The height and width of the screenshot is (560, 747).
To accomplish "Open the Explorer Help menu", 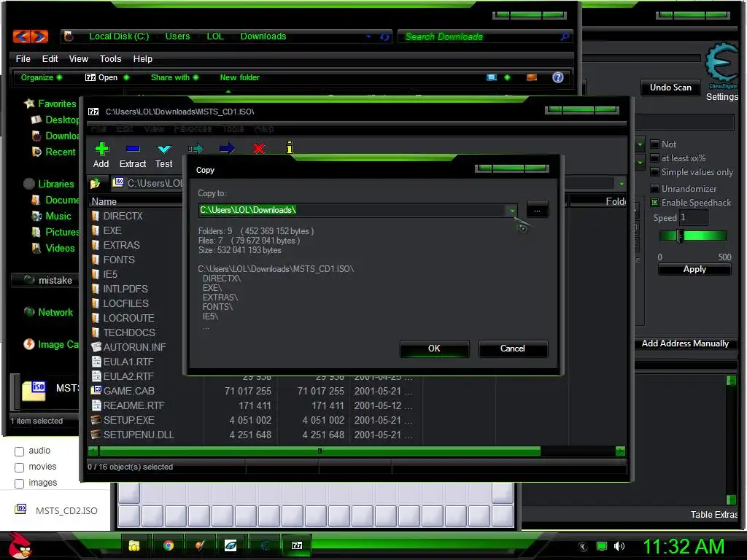I will click(142, 58).
